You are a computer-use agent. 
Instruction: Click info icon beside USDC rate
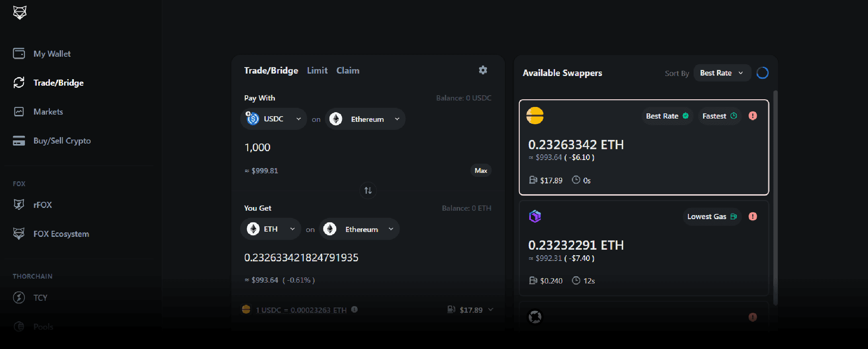354,310
